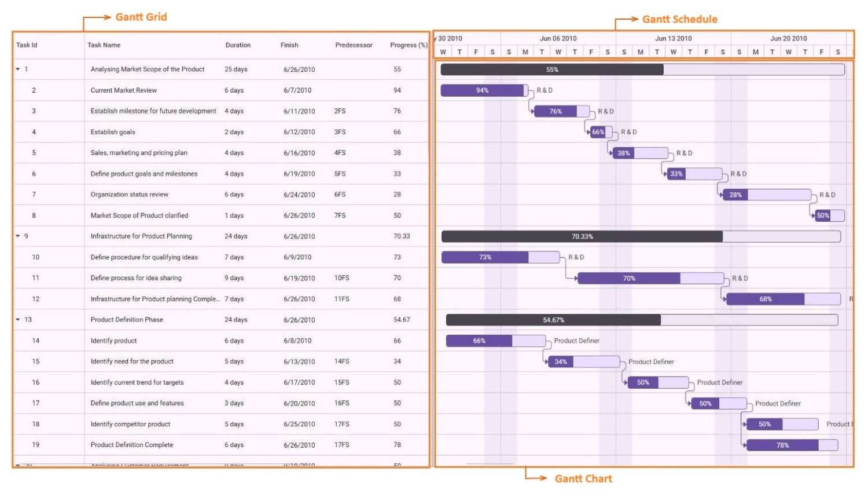Select the Jun 13 2010 week header
Screen dimensions: 868x501
click(674, 38)
